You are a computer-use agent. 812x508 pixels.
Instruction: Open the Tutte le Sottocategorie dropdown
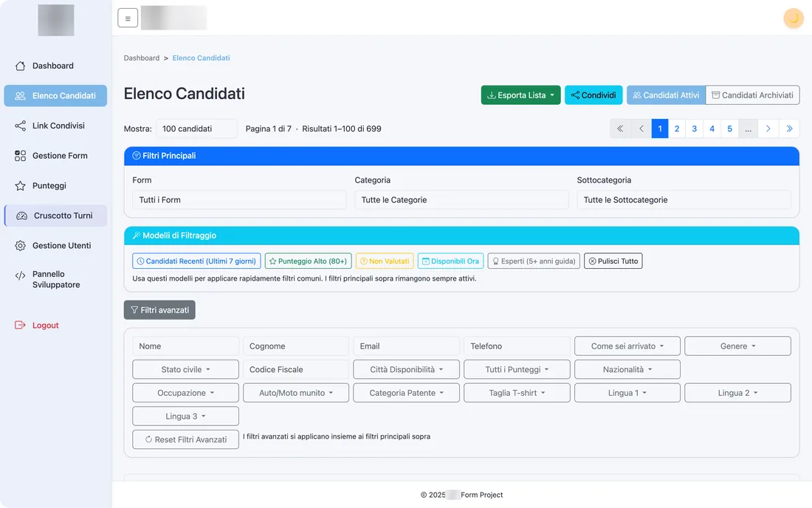tap(684, 200)
